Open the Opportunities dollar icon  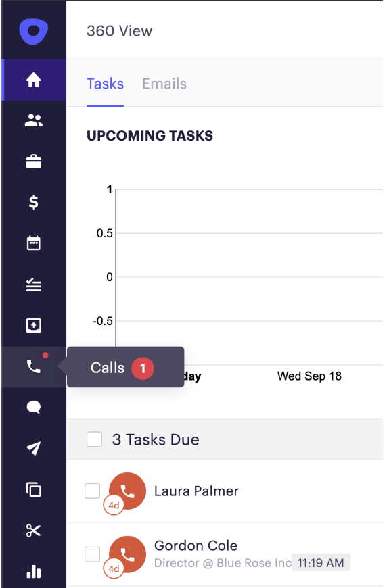[33, 202]
